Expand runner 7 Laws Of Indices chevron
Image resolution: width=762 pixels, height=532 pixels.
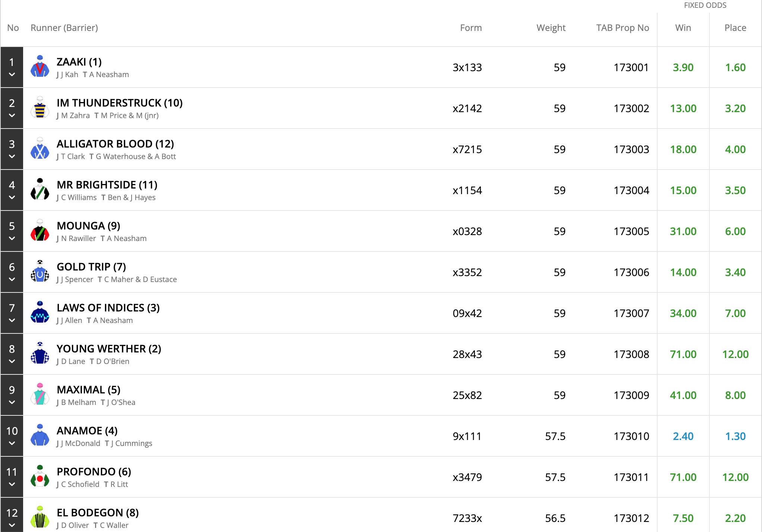[12, 320]
